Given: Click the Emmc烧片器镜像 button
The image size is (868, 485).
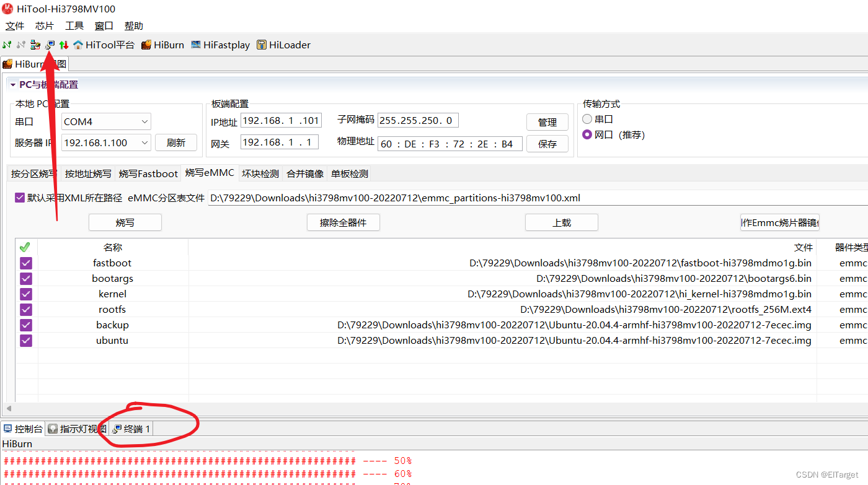Looking at the screenshot, I should click(x=780, y=222).
